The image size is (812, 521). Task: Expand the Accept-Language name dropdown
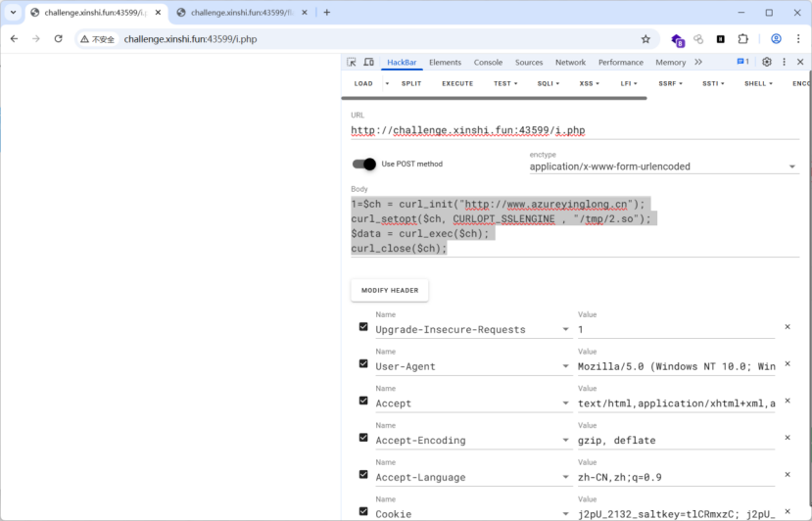[565, 478]
